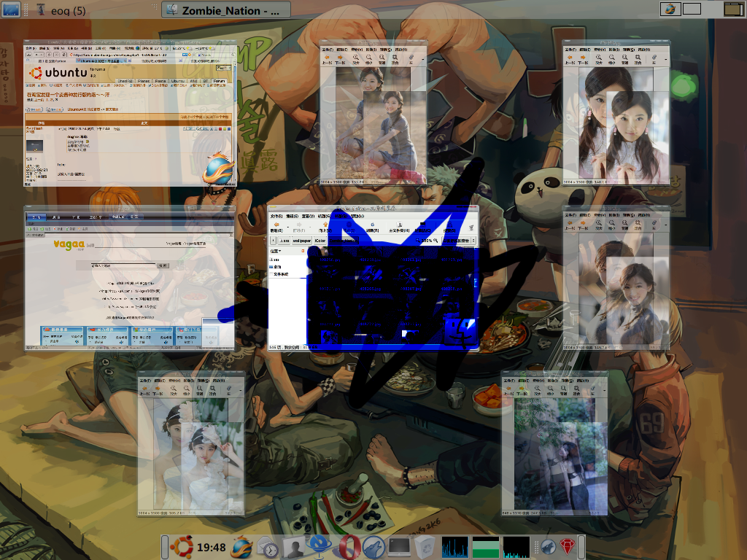Close the file manager side pane
The height and width of the screenshot is (560, 747).
(x=303, y=251)
